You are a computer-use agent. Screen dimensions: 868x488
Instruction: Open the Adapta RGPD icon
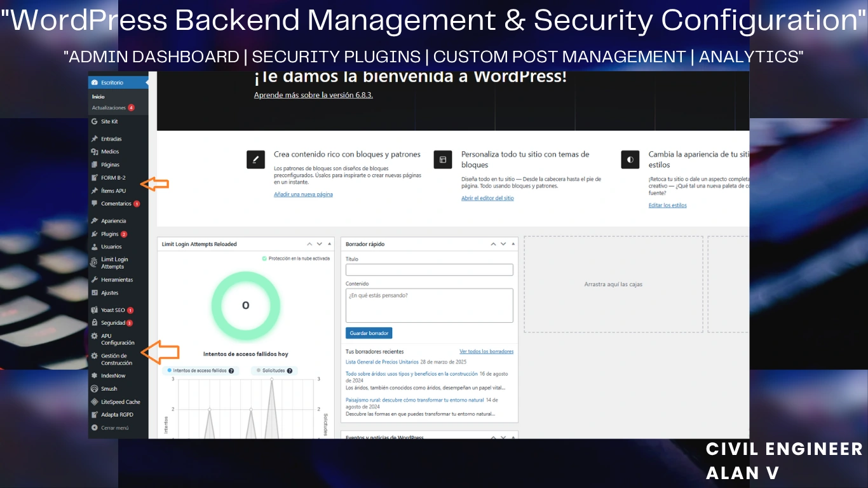[95, 415]
